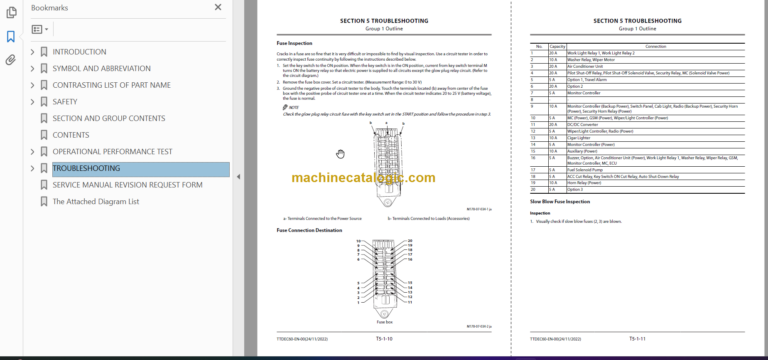Click bookmark icon beside OPERATIONAL PERFORMANCE TEST
768x360 pixels.
click(x=44, y=152)
